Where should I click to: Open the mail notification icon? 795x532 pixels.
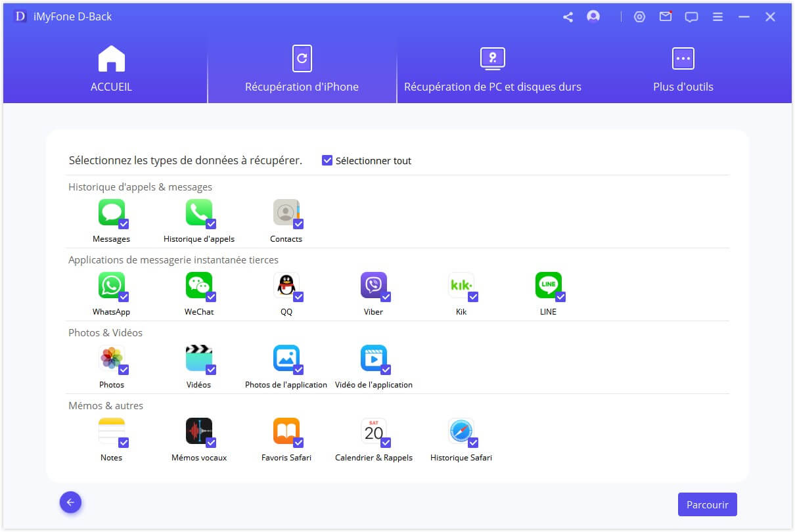(x=666, y=17)
